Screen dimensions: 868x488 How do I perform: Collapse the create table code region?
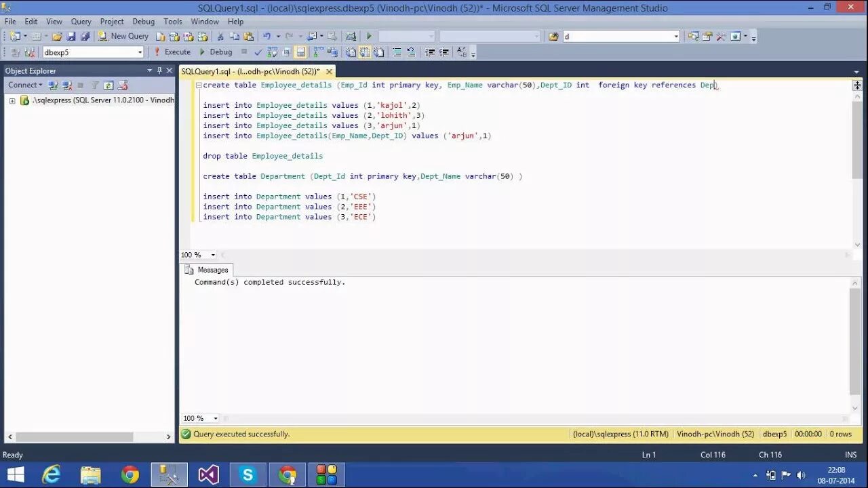[198, 85]
